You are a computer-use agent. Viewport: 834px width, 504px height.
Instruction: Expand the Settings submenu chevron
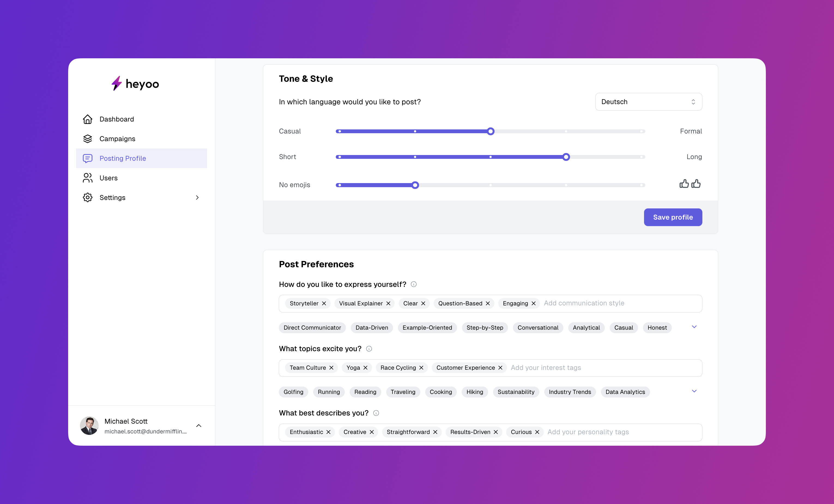coord(197,198)
